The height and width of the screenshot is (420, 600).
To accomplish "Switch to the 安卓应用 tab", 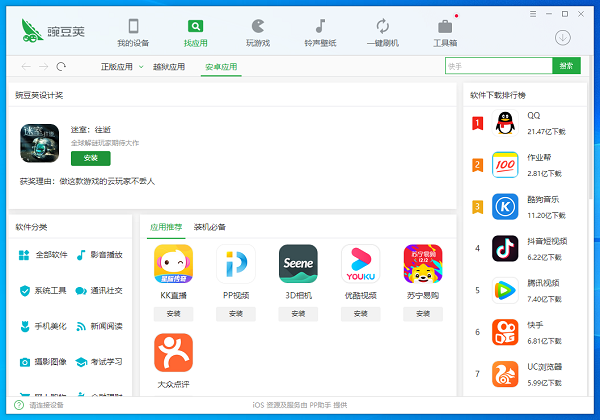I will (x=221, y=67).
